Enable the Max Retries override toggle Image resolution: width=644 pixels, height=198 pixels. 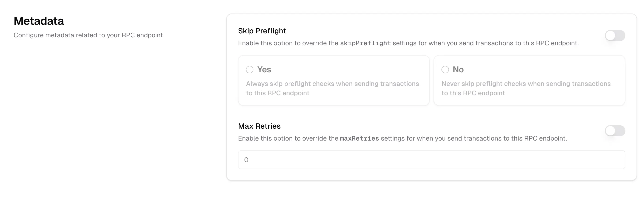point(615,131)
